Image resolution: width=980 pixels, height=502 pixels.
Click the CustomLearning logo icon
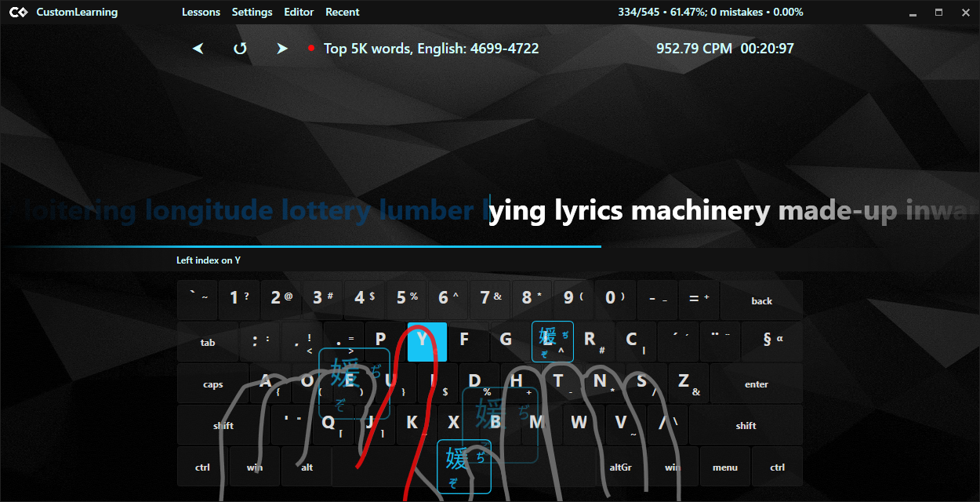(19, 12)
